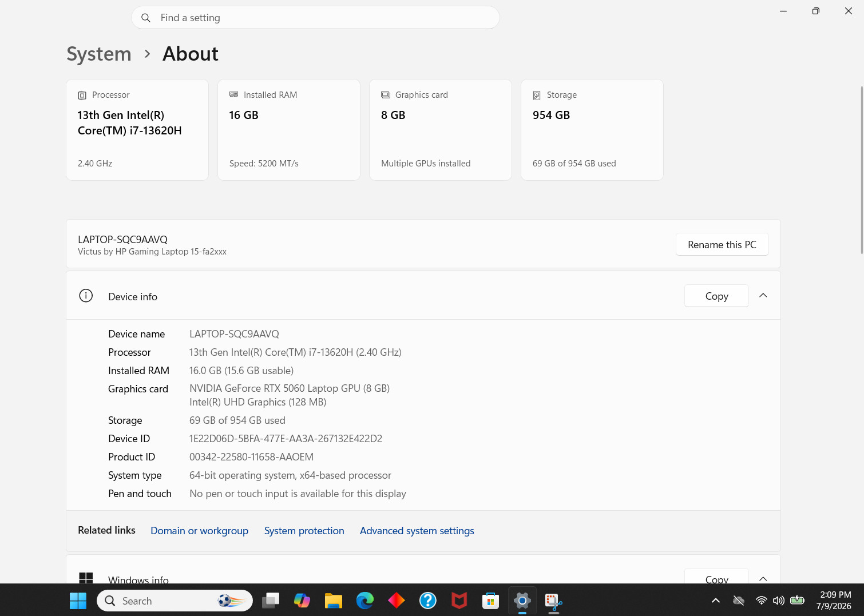Viewport: 864px width, 616px height.
Task: Open McAfee from the taskbar
Action: click(459, 601)
